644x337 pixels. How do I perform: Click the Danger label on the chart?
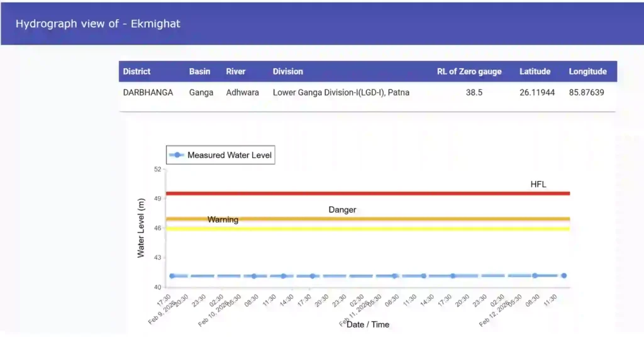click(x=342, y=209)
